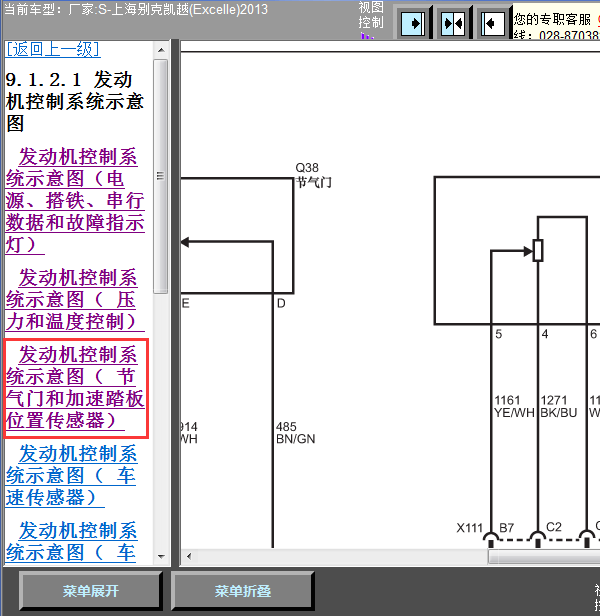Click the 当前车型 vehicle model text in header
The width and height of the screenshot is (600, 616).
click(136, 9)
